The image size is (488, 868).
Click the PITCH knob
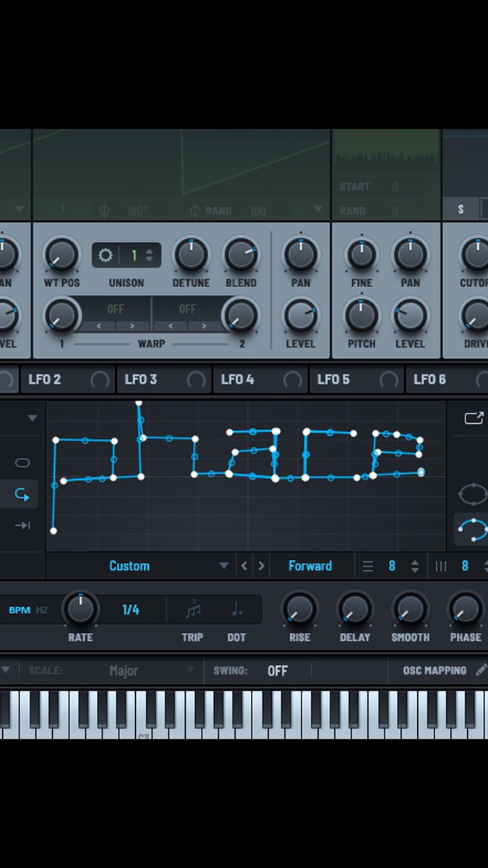tap(361, 315)
